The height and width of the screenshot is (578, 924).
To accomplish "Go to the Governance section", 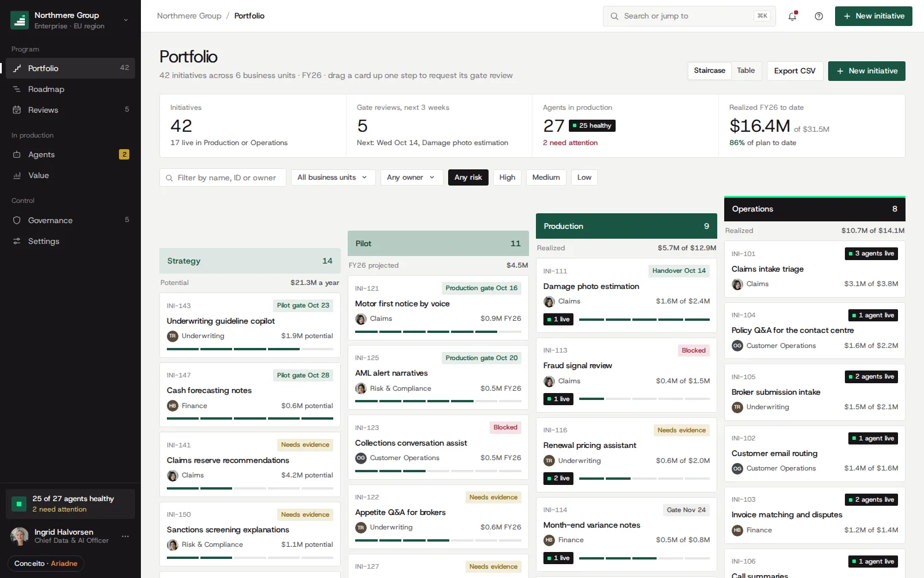I will [x=70, y=220].
